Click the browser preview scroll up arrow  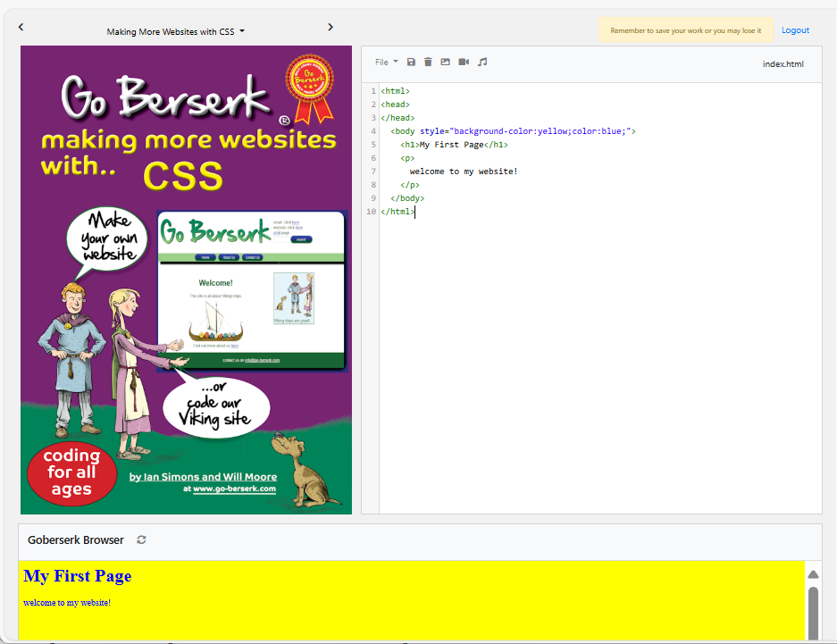[x=813, y=574]
